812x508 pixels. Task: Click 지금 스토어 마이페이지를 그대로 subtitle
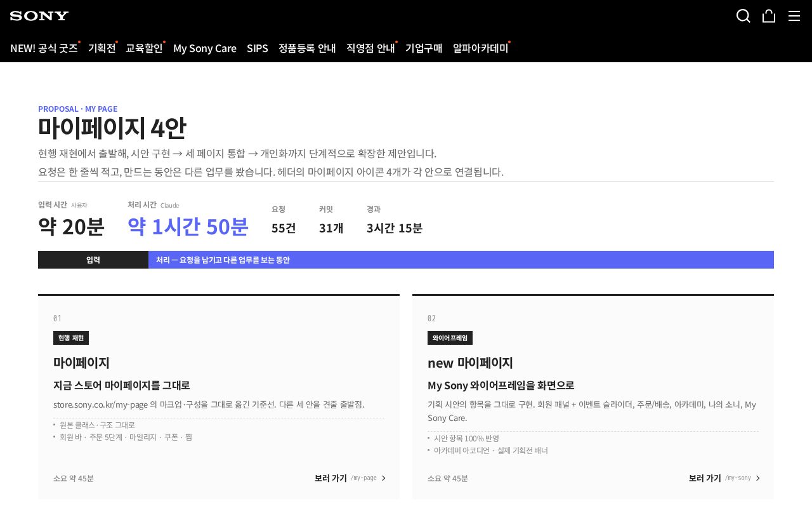pyautogui.click(x=122, y=385)
